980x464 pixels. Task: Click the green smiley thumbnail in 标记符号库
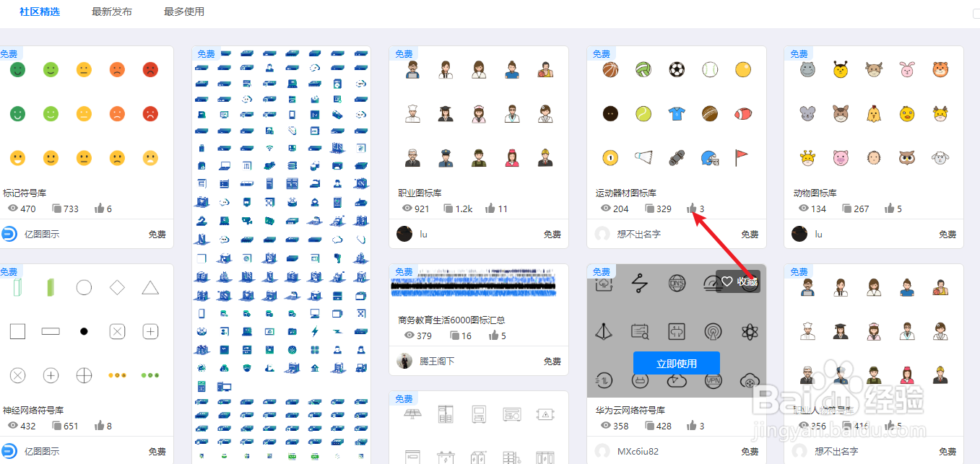17,69
